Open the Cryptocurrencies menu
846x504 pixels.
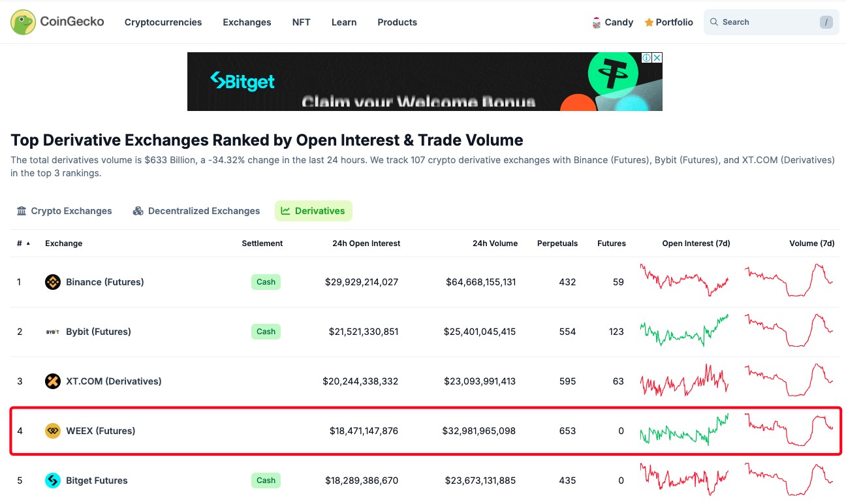click(x=163, y=22)
